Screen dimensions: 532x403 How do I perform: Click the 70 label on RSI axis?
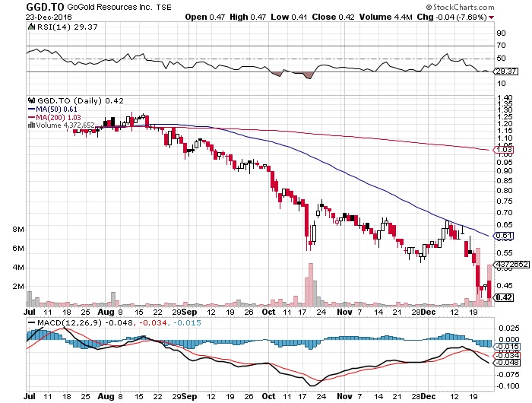[501, 46]
